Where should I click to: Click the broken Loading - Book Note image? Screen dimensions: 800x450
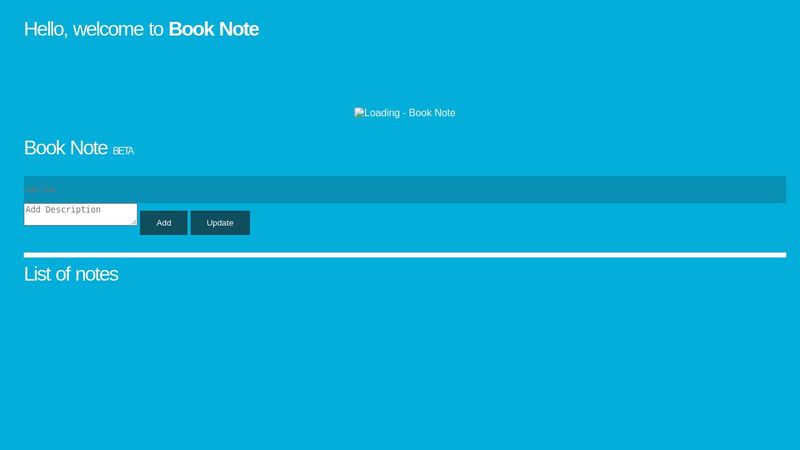[x=405, y=113]
